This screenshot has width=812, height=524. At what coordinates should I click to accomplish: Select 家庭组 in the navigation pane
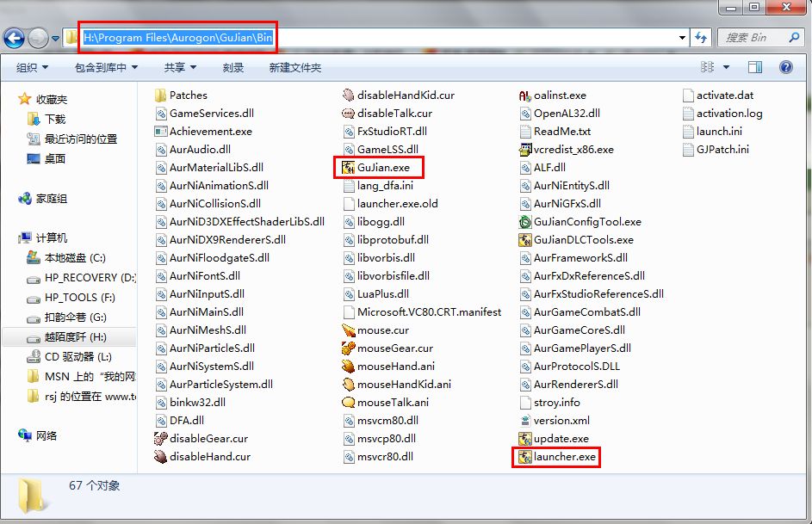52,199
